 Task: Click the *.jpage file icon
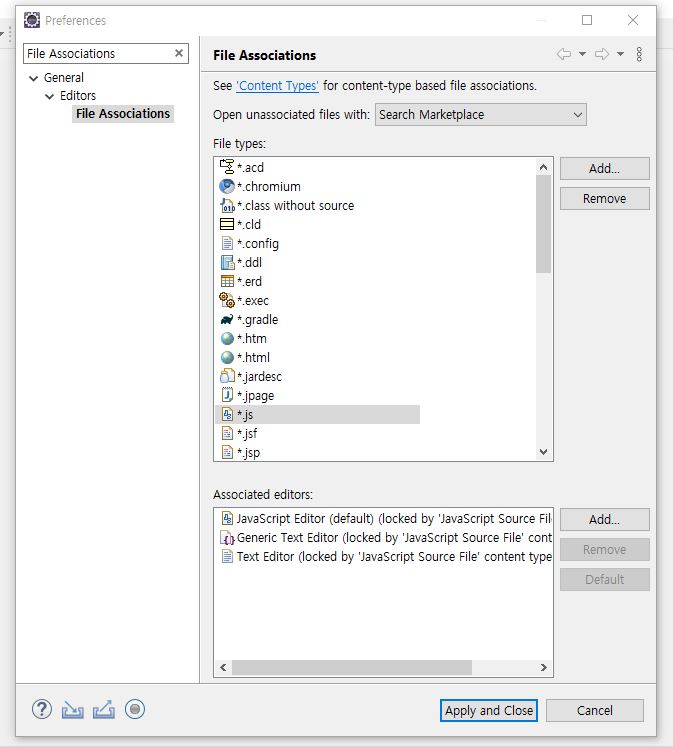coord(227,395)
